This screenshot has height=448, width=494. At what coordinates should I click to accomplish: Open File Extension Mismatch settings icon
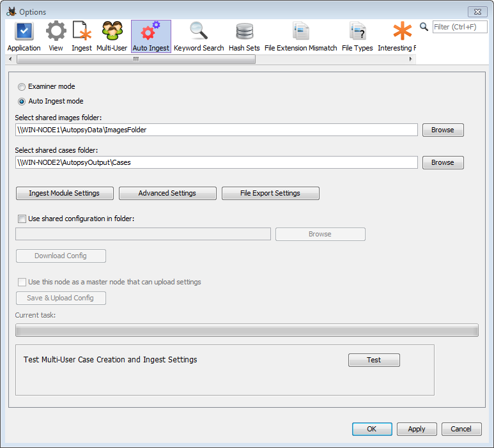300,32
